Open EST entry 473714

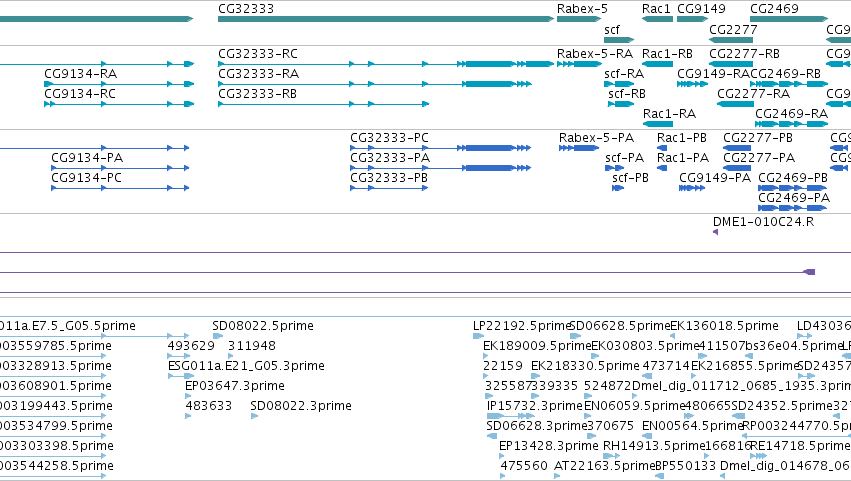tap(667, 366)
